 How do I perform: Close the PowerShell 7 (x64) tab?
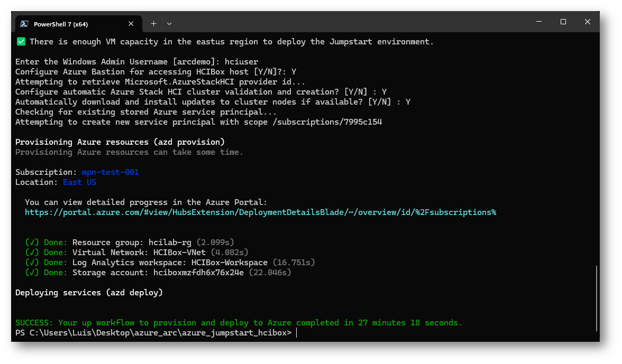tap(131, 24)
